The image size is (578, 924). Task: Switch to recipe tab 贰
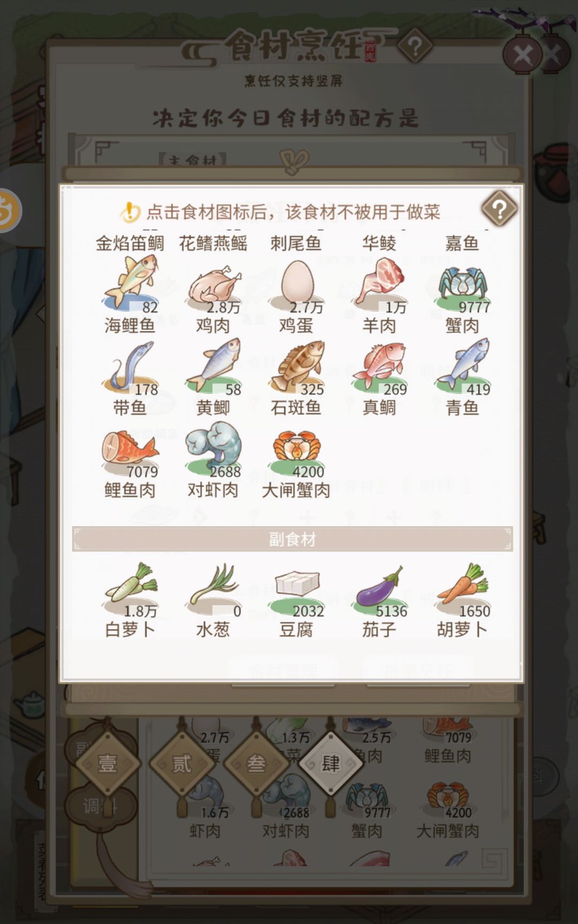click(181, 763)
